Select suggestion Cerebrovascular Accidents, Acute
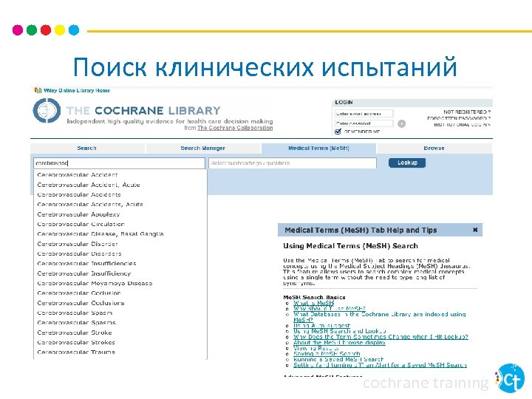Screen dimensions: 532x399 (x=90, y=205)
